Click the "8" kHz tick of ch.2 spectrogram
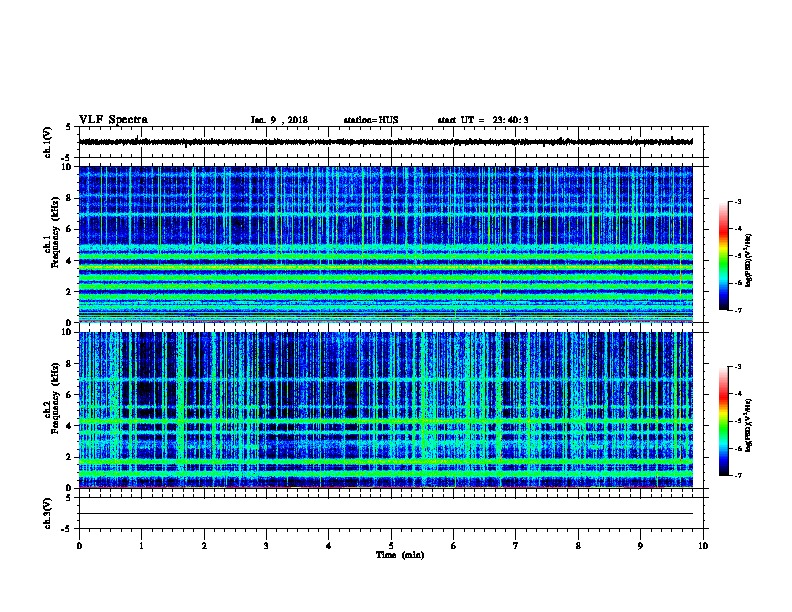The height and width of the screenshot is (612, 792). point(69,363)
